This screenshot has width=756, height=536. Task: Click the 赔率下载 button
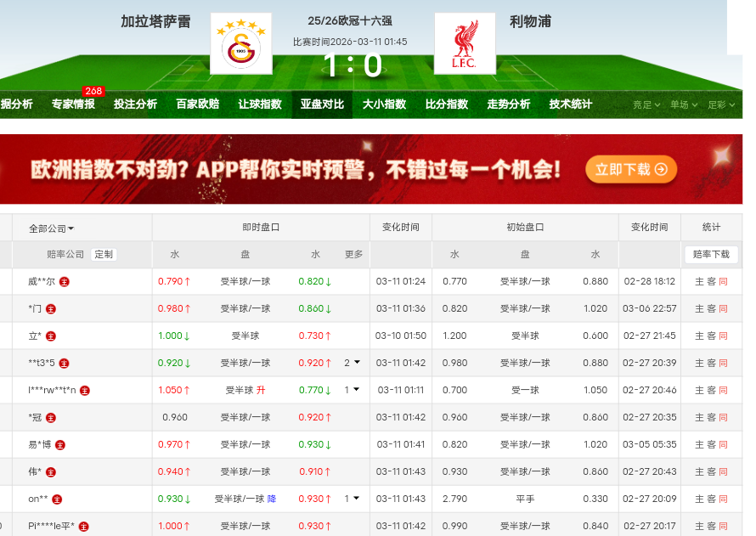pos(711,254)
